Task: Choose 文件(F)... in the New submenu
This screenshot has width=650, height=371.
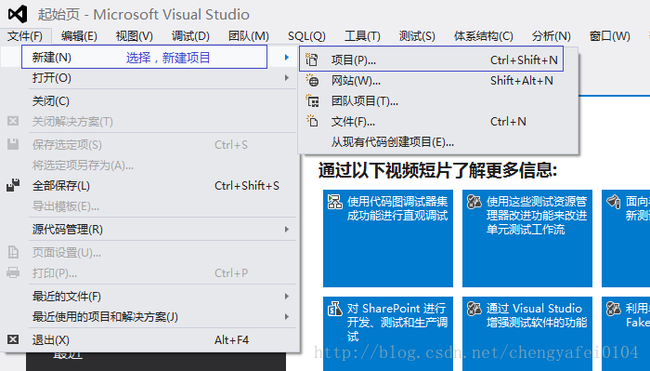Action: pos(438,121)
